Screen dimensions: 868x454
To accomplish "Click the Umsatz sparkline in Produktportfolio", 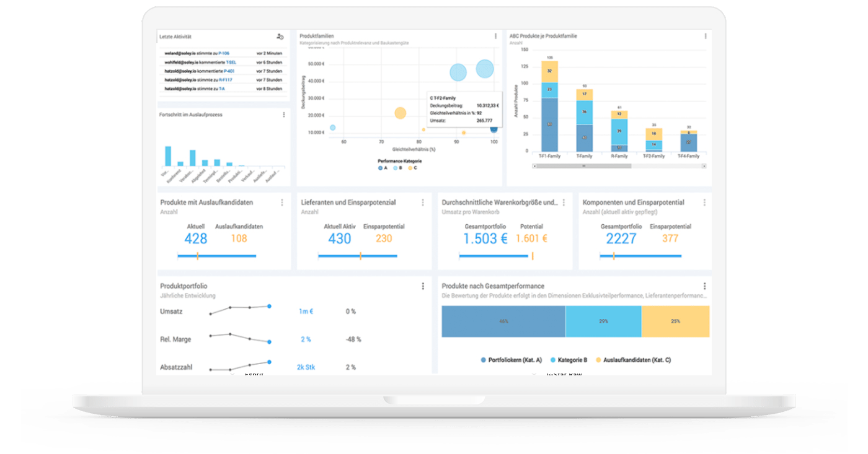I will (x=240, y=310).
